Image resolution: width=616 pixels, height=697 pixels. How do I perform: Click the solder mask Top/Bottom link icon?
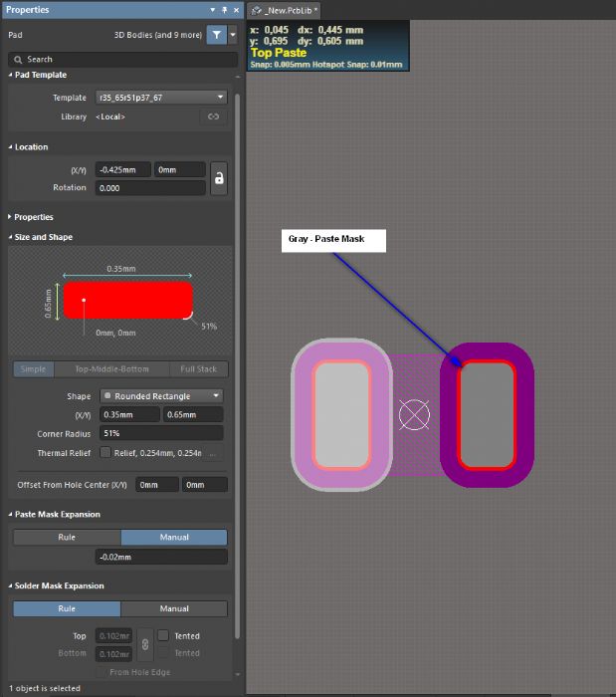144,644
